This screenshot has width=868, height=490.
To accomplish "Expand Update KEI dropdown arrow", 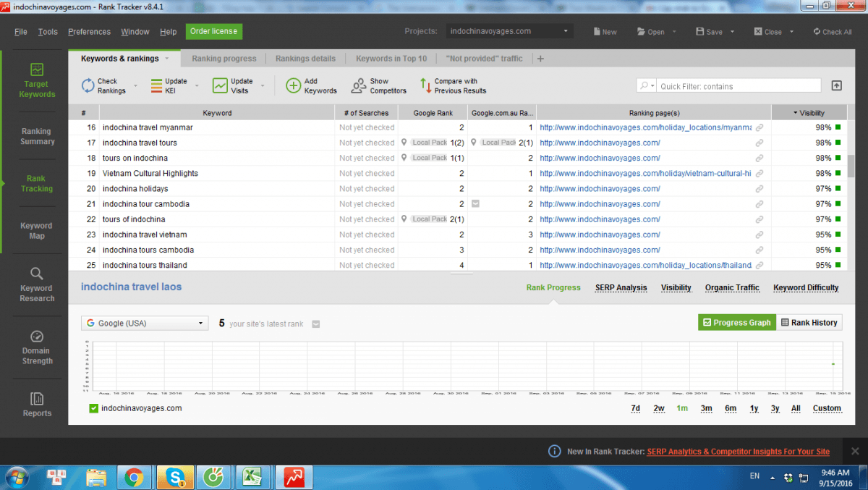I will tap(196, 86).
